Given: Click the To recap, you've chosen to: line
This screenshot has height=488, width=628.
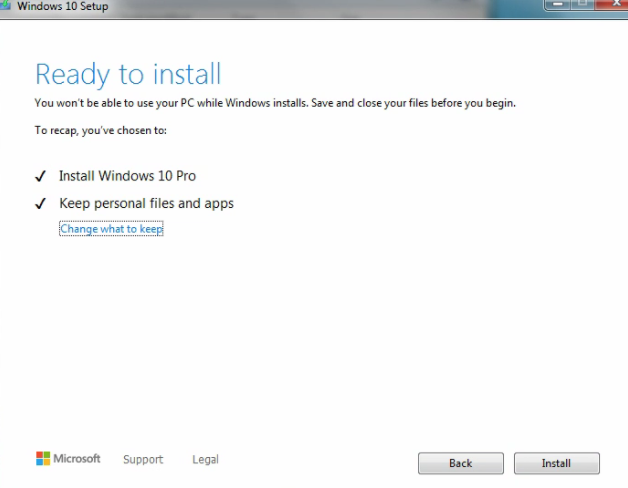Looking at the screenshot, I should (x=101, y=131).
